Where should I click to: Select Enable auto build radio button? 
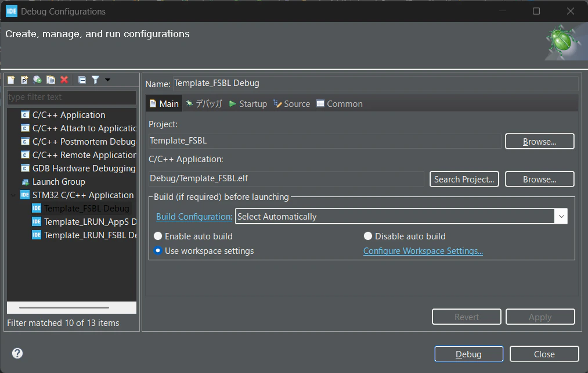pos(158,236)
